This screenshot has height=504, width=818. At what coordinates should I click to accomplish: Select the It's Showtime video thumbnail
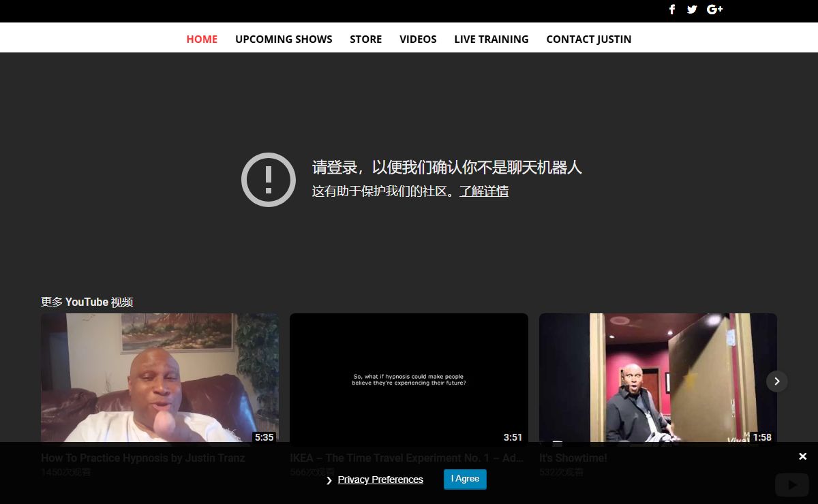tap(658, 377)
